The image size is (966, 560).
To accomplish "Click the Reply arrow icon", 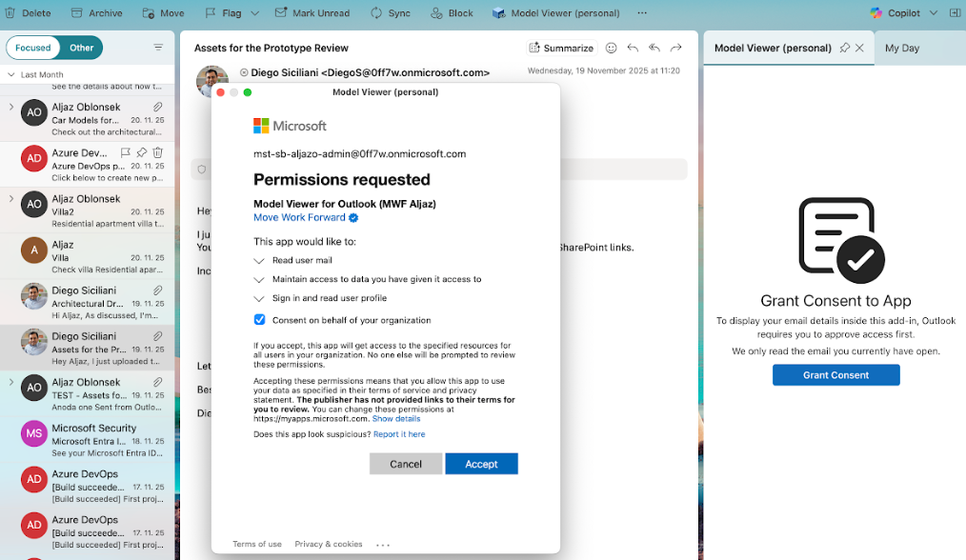I will 633,48.
